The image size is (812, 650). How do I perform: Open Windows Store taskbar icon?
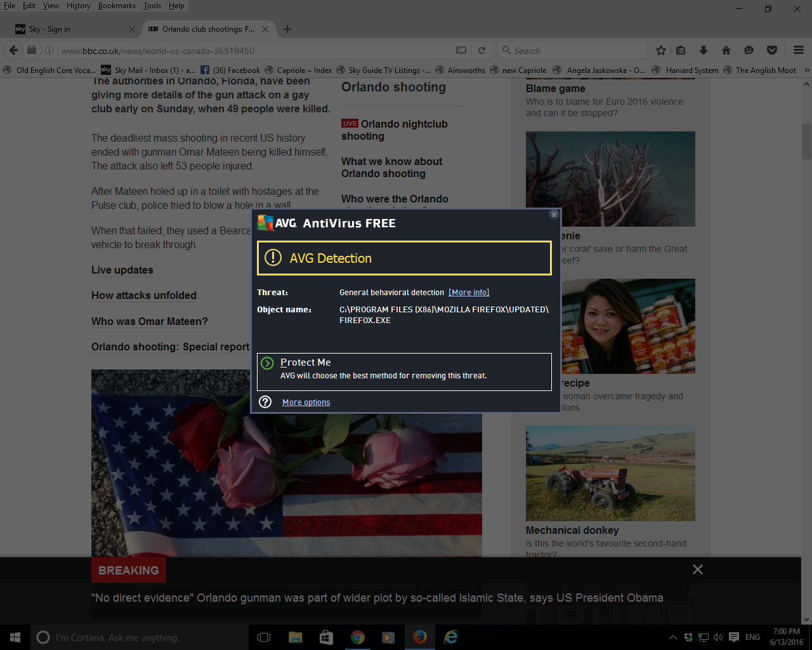(x=326, y=637)
